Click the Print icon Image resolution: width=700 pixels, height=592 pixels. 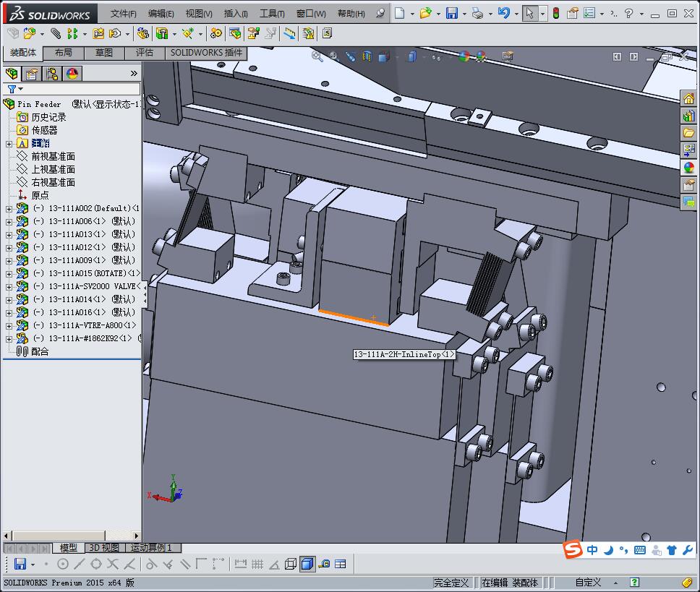478,14
